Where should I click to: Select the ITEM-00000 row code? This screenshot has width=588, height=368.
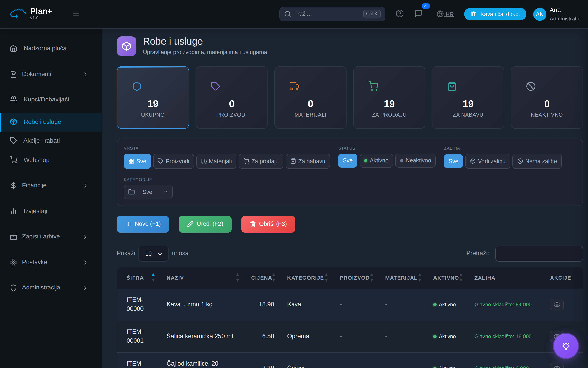click(135, 304)
